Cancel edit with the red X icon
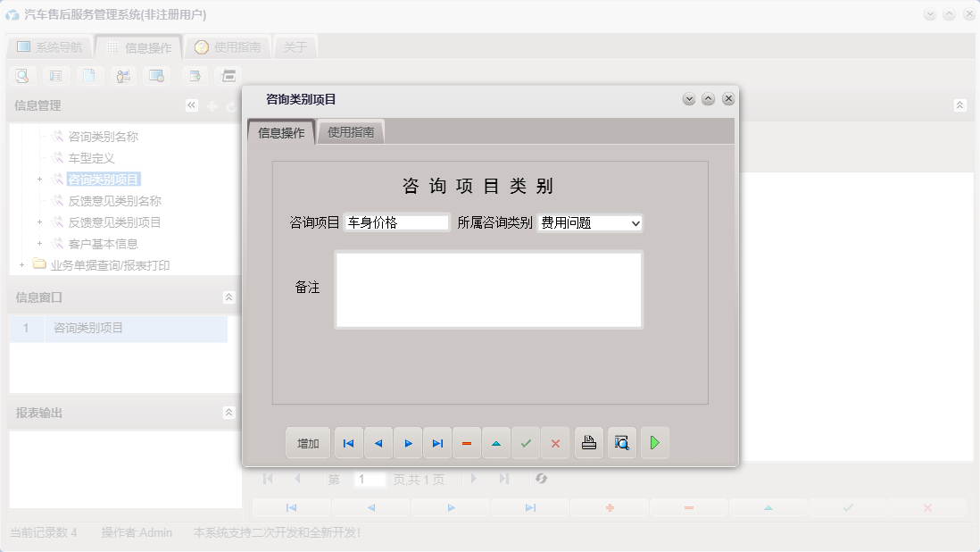Image resolution: width=980 pixels, height=552 pixels. (555, 442)
